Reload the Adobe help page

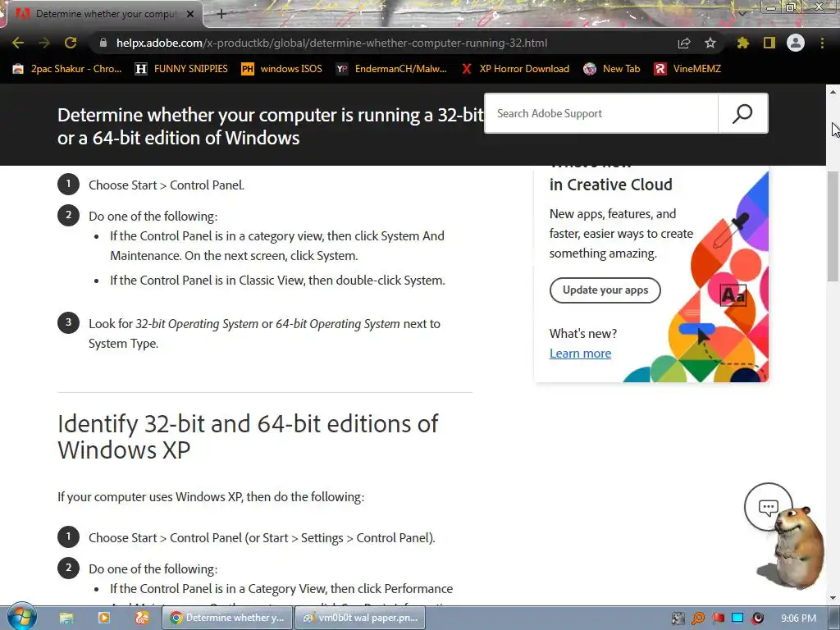[x=71, y=43]
